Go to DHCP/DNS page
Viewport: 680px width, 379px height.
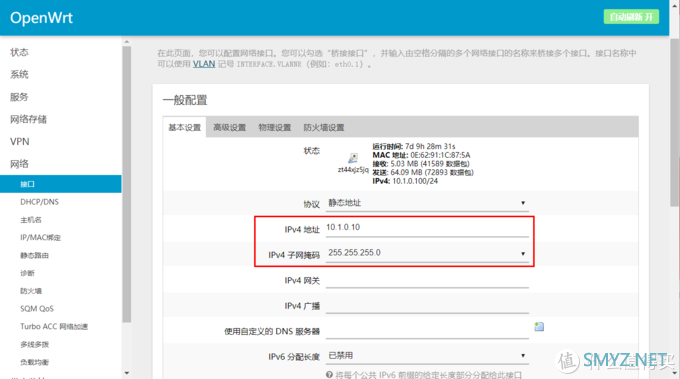tap(39, 202)
